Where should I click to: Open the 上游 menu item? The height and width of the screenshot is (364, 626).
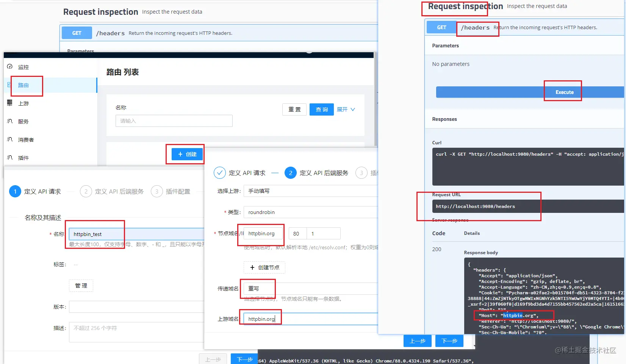[23, 103]
